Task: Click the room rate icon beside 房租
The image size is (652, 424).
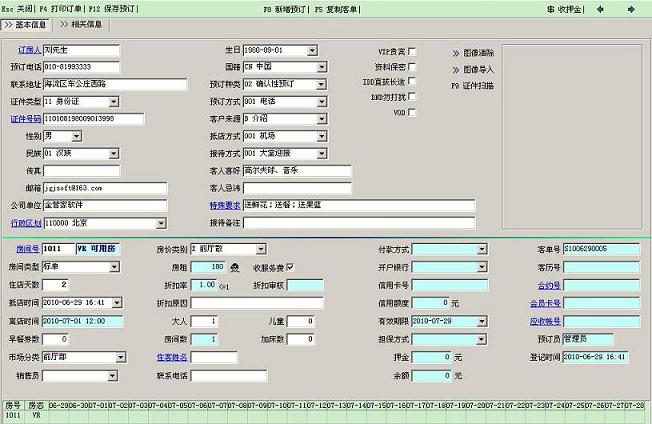Action: [234, 268]
